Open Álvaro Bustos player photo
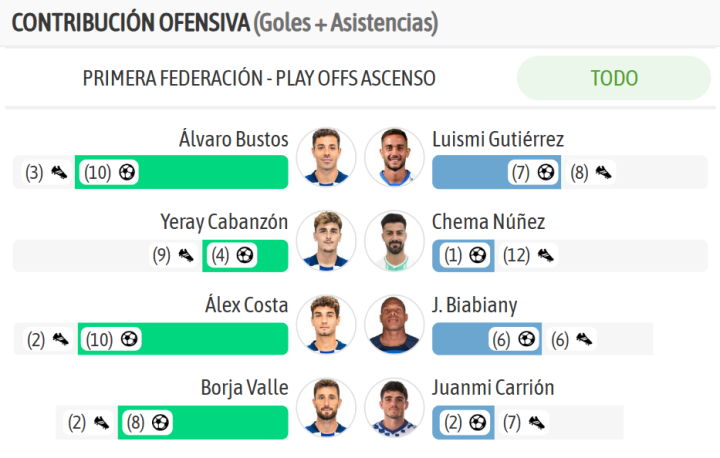 [x=326, y=157]
